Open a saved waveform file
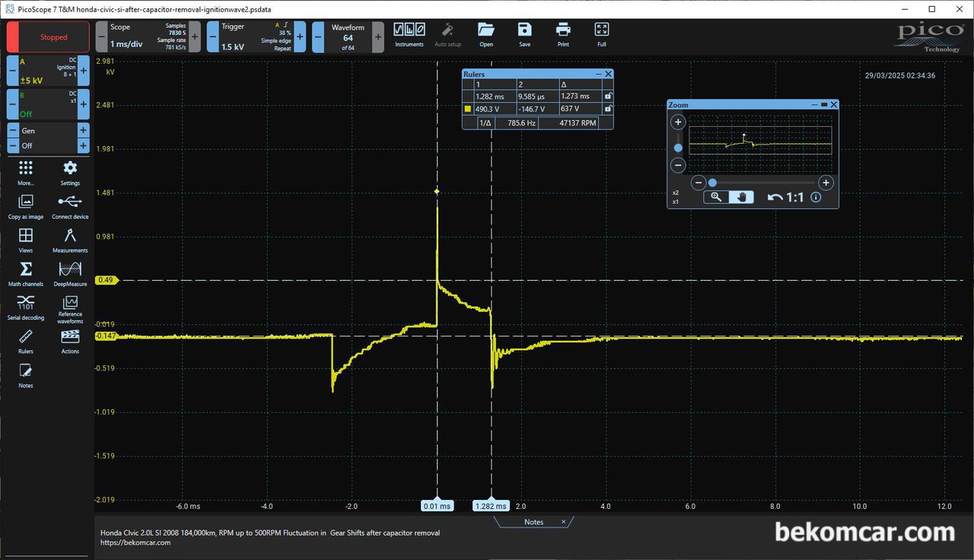The image size is (974, 560). [x=485, y=35]
